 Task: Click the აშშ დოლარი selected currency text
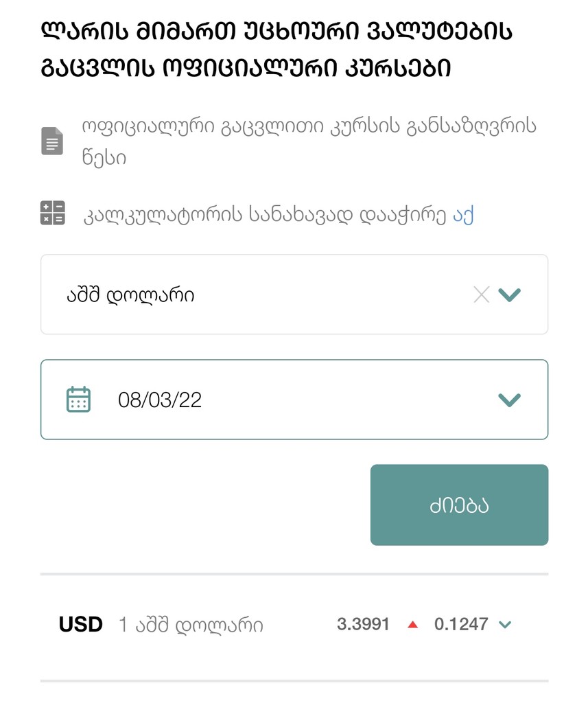click(x=130, y=295)
